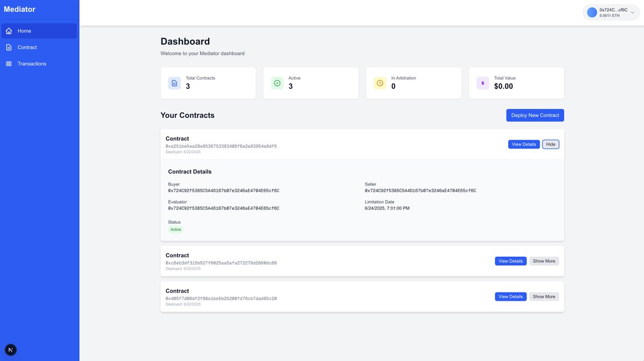Click the Contract document icon in sidebar
Viewport: 644px width, 361px height.
[9, 47]
